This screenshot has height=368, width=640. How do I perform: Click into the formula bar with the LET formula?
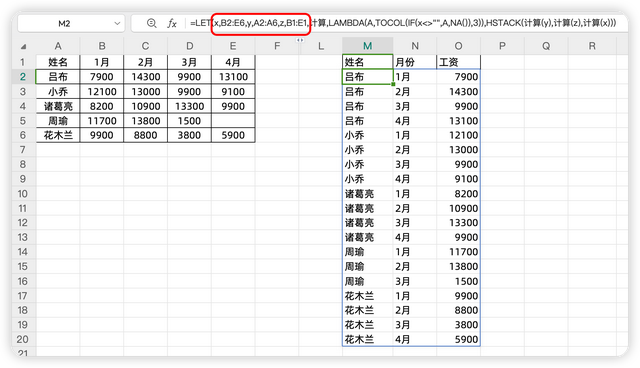point(403,23)
